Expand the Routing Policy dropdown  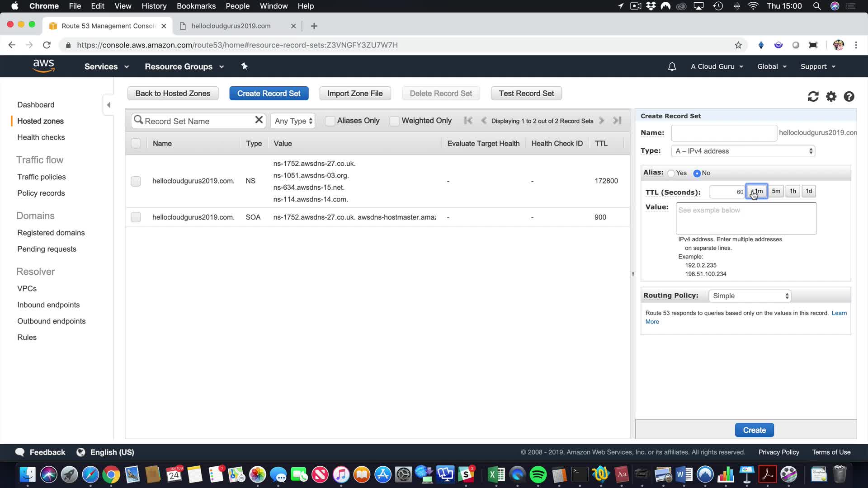pos(750,296)
